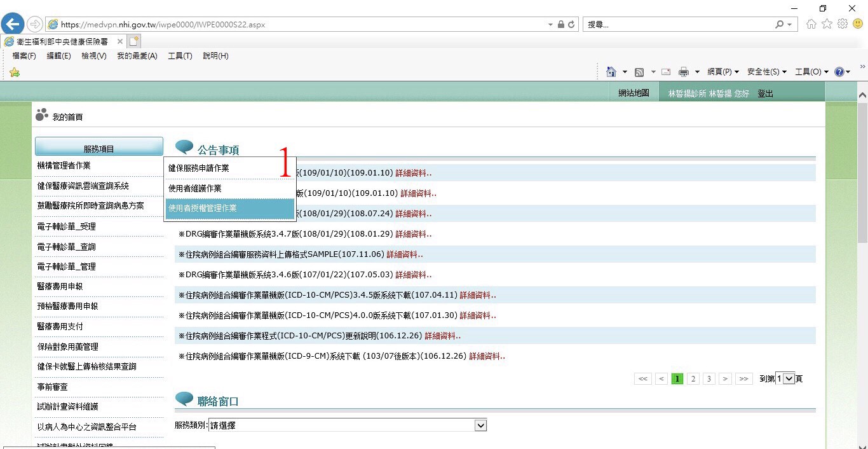Click the IE home icon in command bar

[x=611, y=72]
